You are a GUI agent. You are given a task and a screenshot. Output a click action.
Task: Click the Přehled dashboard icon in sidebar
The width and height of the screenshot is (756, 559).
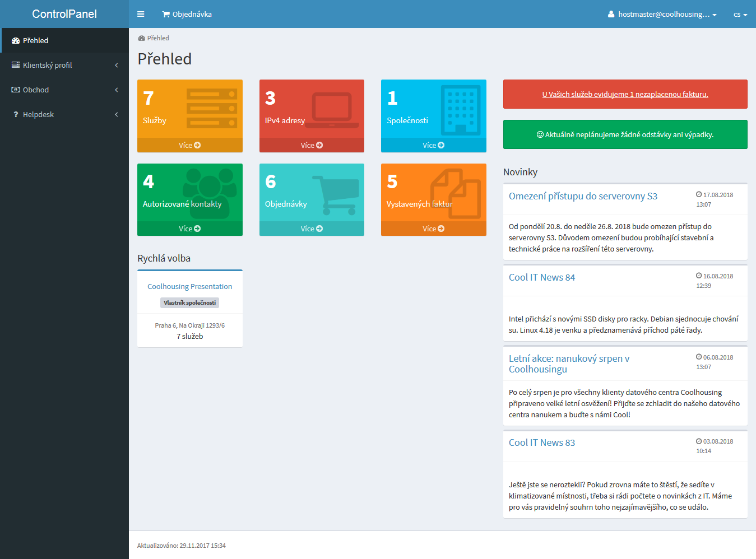[16, 40]
